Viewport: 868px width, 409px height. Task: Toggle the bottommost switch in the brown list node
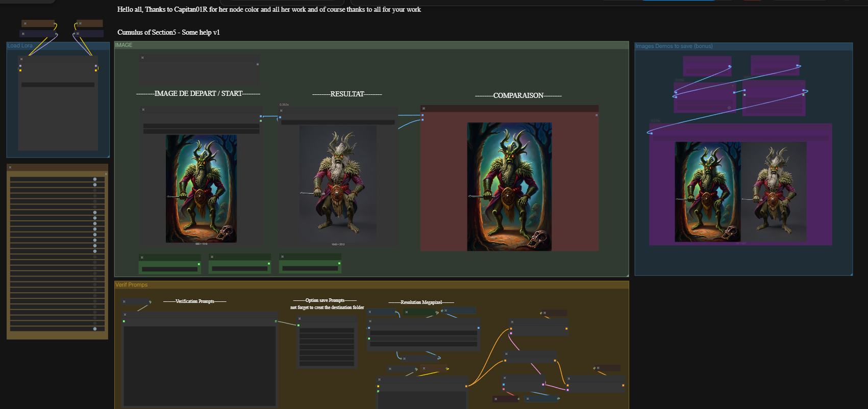pos(95,329)
